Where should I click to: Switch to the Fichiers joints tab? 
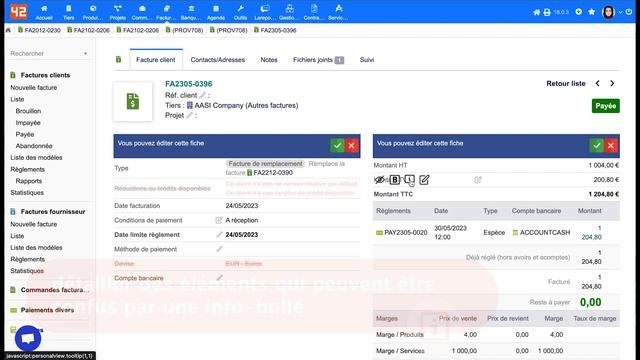(x=318, y=60)
